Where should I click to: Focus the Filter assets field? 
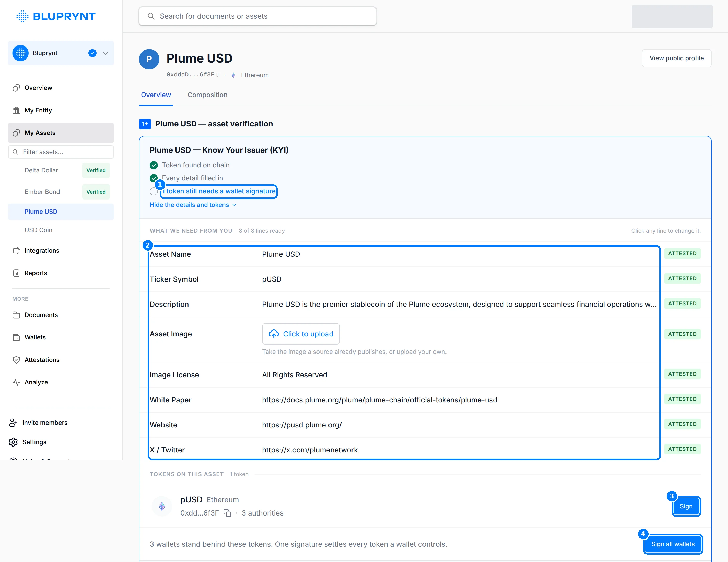61,152
